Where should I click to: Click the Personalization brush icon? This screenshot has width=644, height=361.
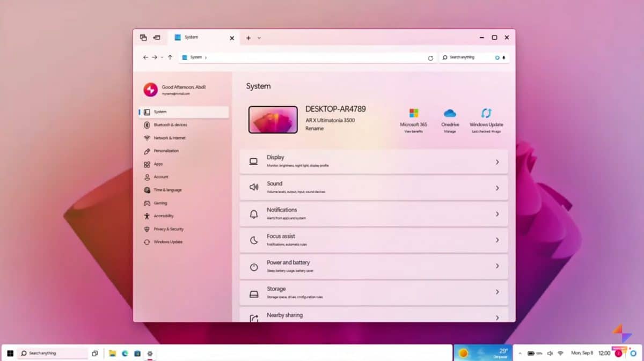tap(147, 151)
